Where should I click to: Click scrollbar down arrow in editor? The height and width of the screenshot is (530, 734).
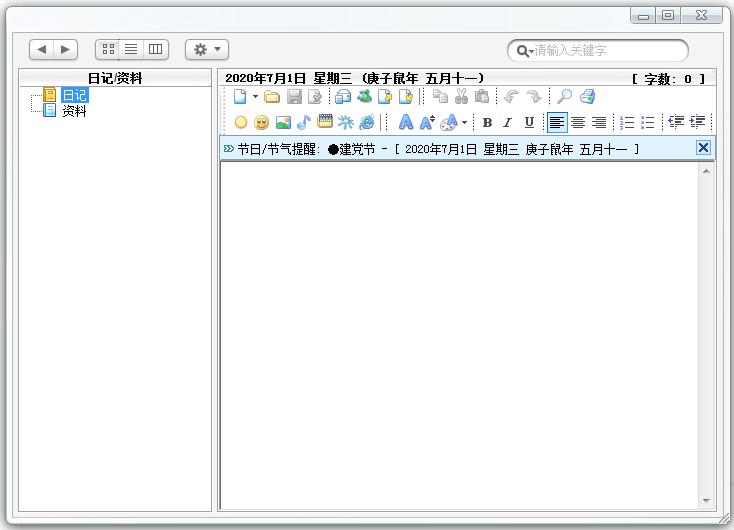706,501
